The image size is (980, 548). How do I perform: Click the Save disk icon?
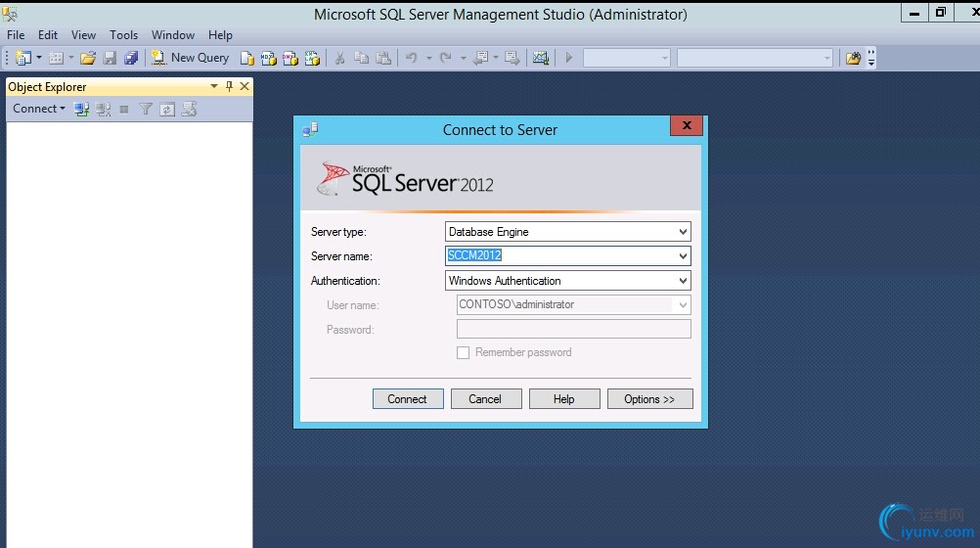coord(110,58)
